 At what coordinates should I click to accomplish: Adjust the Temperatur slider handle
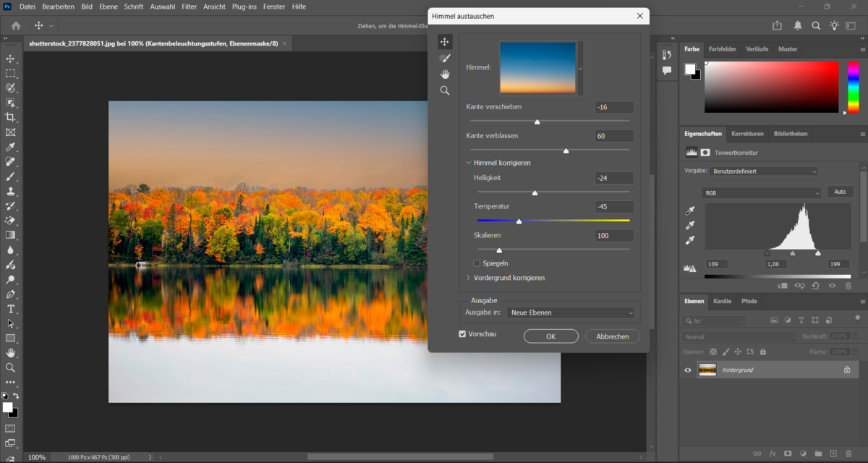point(519,221)
